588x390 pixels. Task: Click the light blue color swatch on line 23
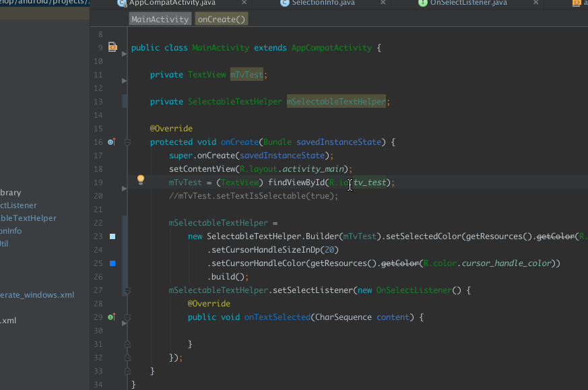tap(112, 236)
